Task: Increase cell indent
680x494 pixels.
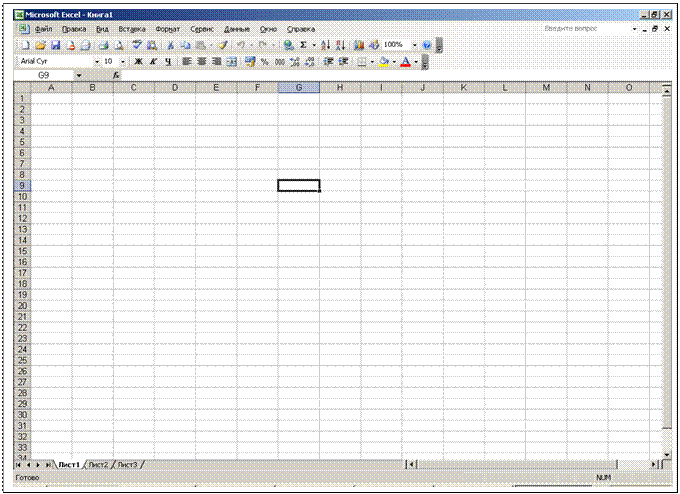Action: click(343, 62)
